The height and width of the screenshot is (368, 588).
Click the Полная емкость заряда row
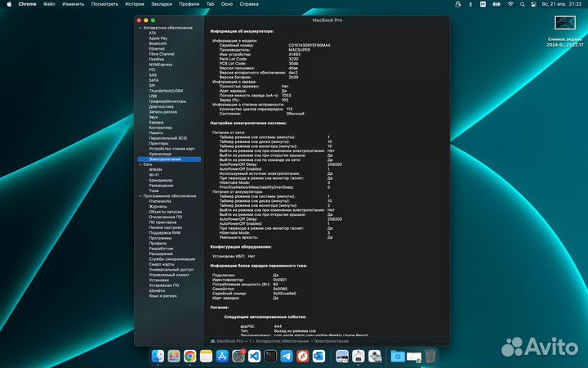[x=255, y=96]
